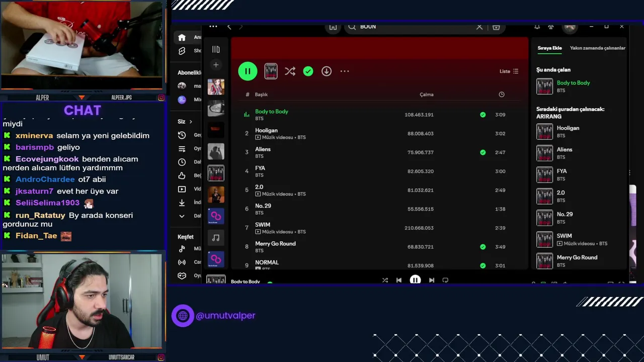Open YouTube Gaming controller icon in sidebar

coord(182,276)
